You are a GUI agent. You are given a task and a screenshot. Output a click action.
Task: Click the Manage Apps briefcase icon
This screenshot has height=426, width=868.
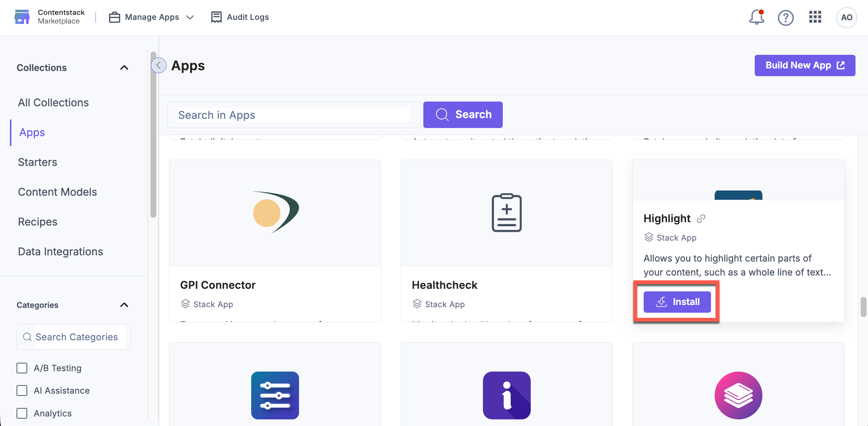tap(114, 17)
